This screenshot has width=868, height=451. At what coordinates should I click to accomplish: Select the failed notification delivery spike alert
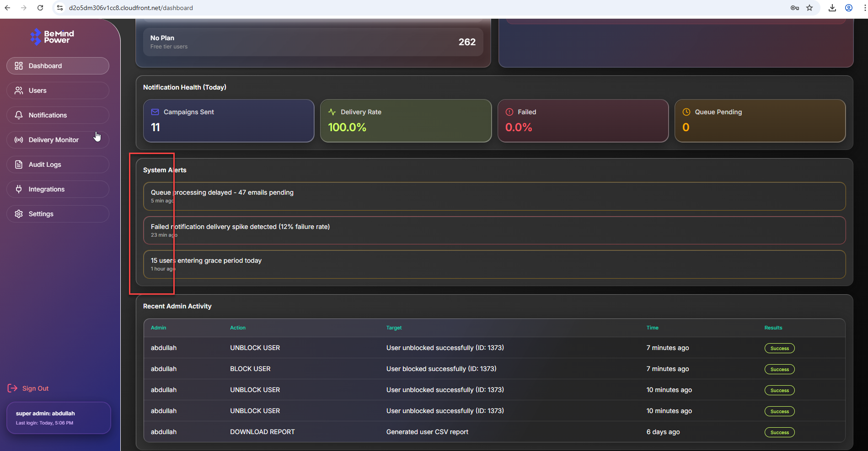[x=494, y=230]
